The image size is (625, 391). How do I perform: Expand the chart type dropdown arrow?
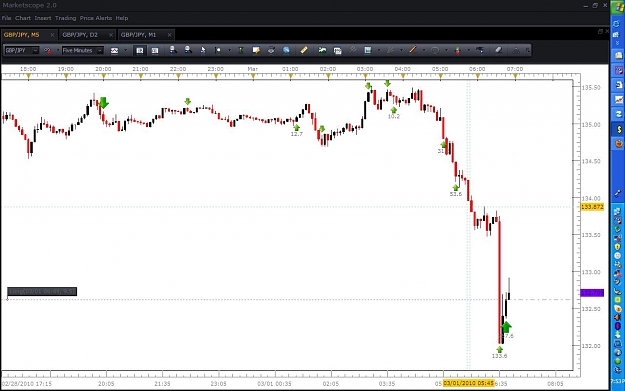coord(126,50)
